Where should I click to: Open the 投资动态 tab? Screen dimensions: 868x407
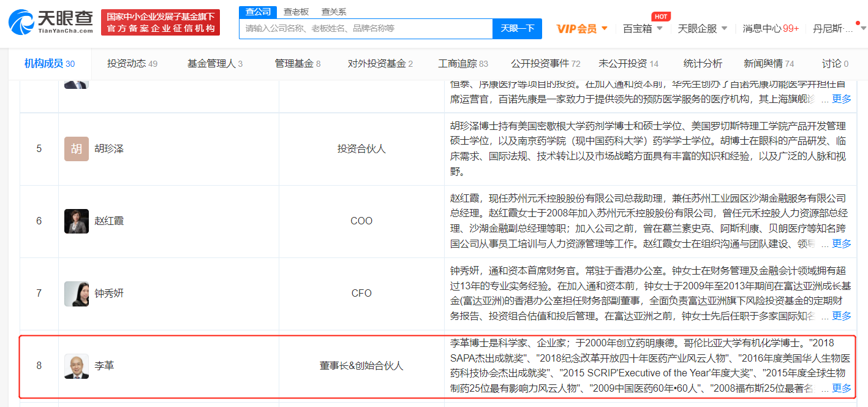tap(132, 64)
